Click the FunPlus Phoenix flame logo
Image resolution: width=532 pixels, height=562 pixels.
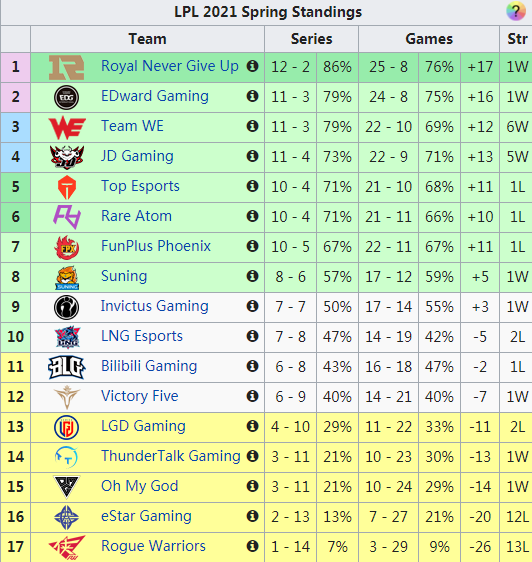click(67, 247)
